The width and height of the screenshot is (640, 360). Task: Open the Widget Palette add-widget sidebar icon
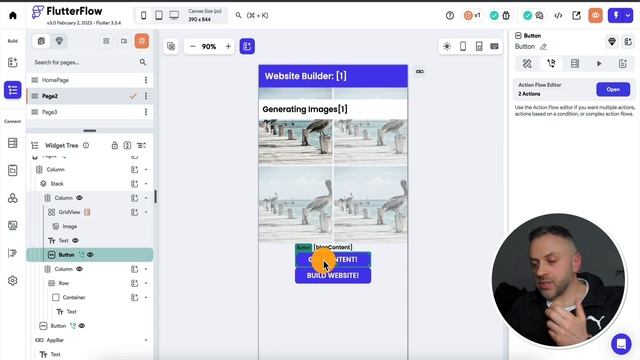pos(13,62)
